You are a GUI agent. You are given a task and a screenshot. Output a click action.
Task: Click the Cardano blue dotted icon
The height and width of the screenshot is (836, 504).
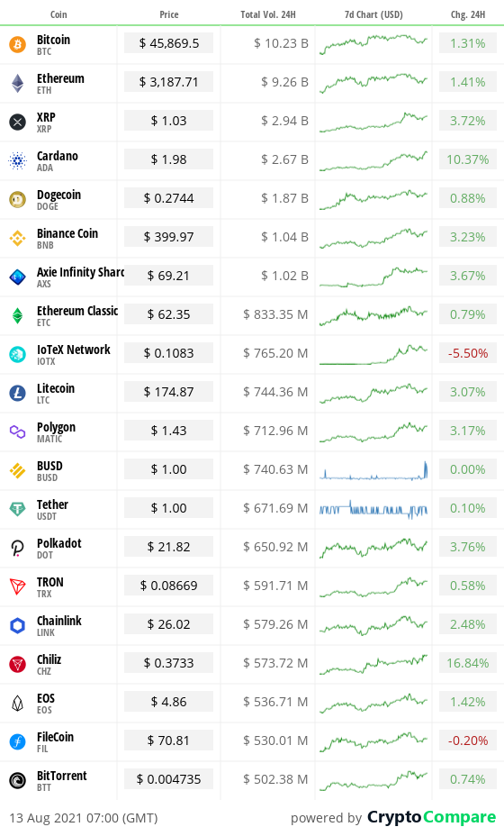point(18,160)
